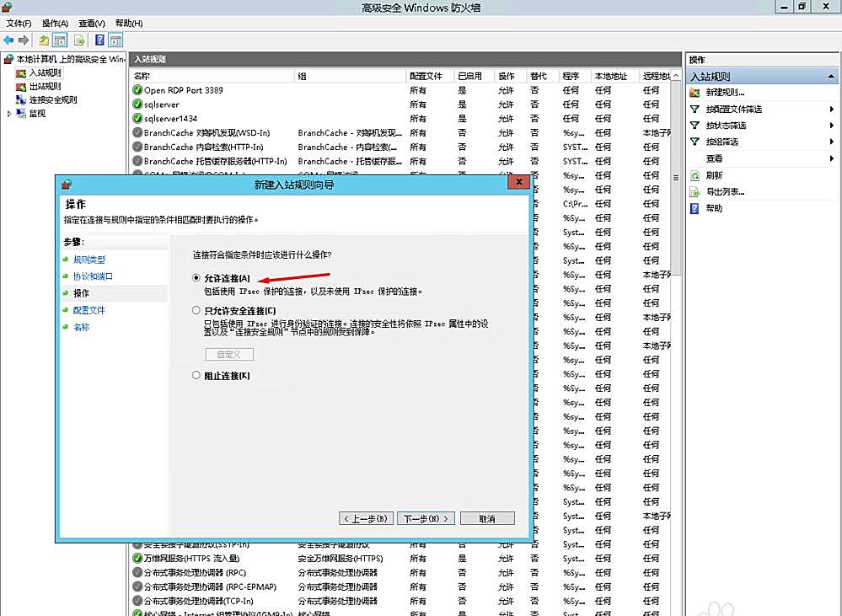Viewport: 842px width, 616px height.
Task: Go to wizard step 配置文件
Action: (89, 310)
